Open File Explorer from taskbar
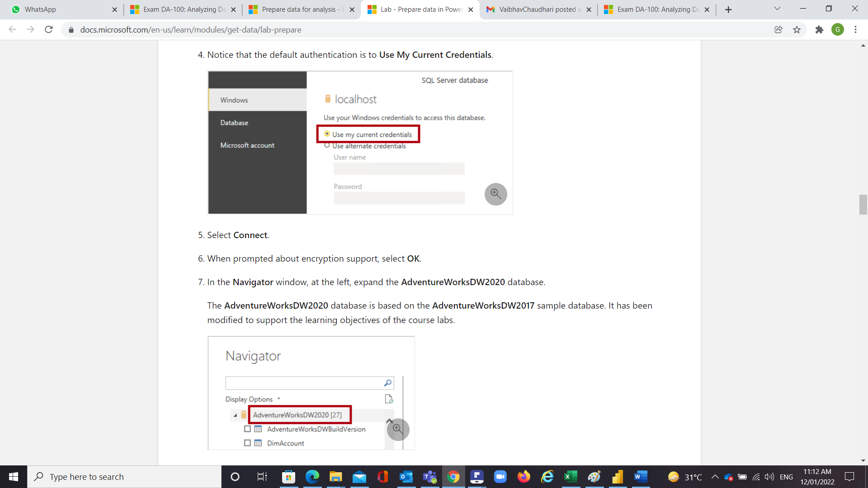This screenshot has height=488, width=868. point(335,477)
